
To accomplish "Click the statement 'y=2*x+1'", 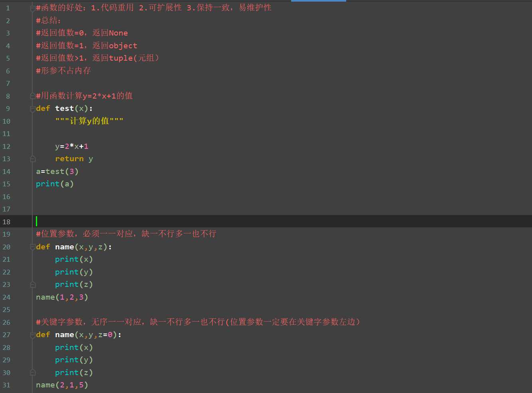I will 72,146.
